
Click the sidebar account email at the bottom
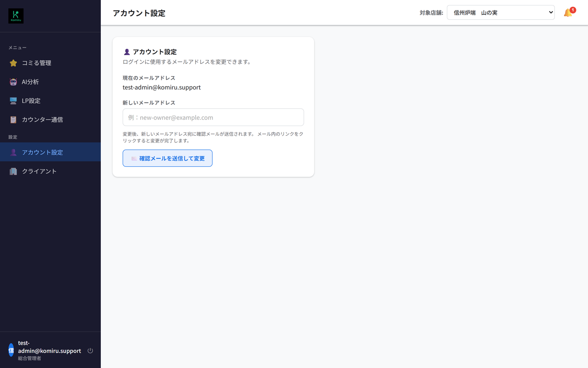point(50,347)
